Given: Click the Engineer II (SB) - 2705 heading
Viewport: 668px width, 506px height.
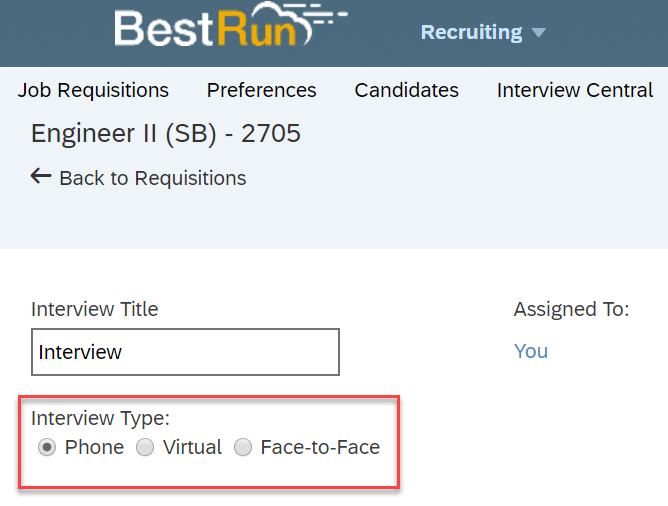Looking at the screenshot, I should coord(166,134).
